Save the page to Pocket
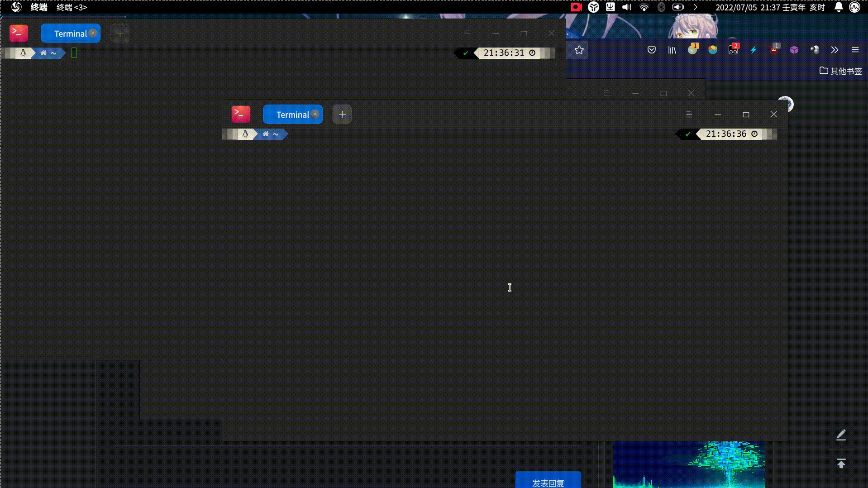Screen dimensions: 868x488 click(x=651, y=50)
